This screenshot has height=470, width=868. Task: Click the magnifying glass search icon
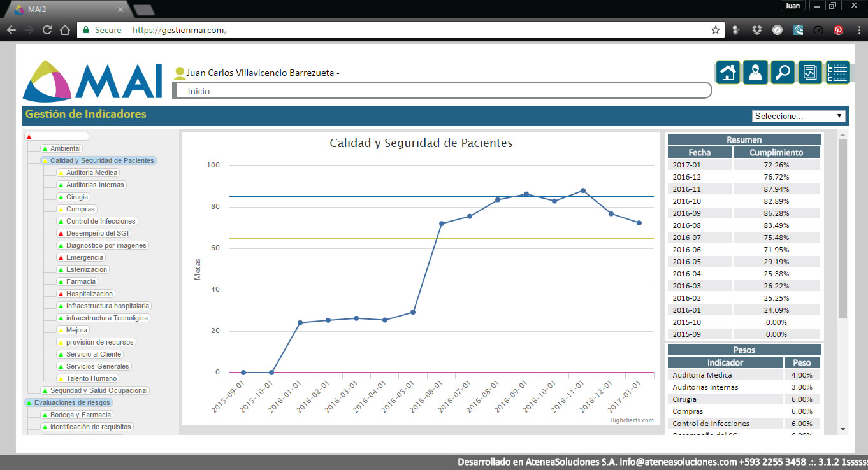point(782,72)
